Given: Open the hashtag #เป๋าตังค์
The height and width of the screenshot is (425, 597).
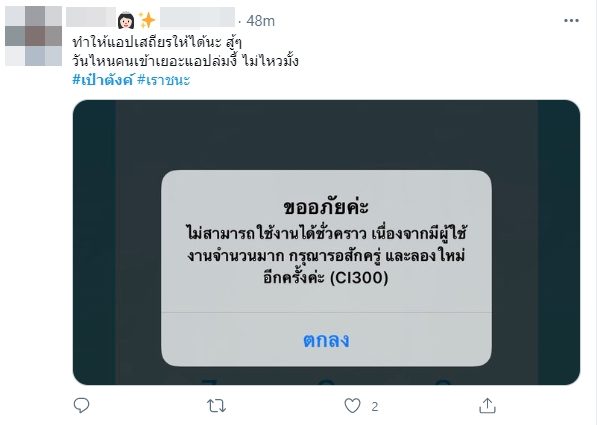Looking at the screenshot, I should 102,80.
